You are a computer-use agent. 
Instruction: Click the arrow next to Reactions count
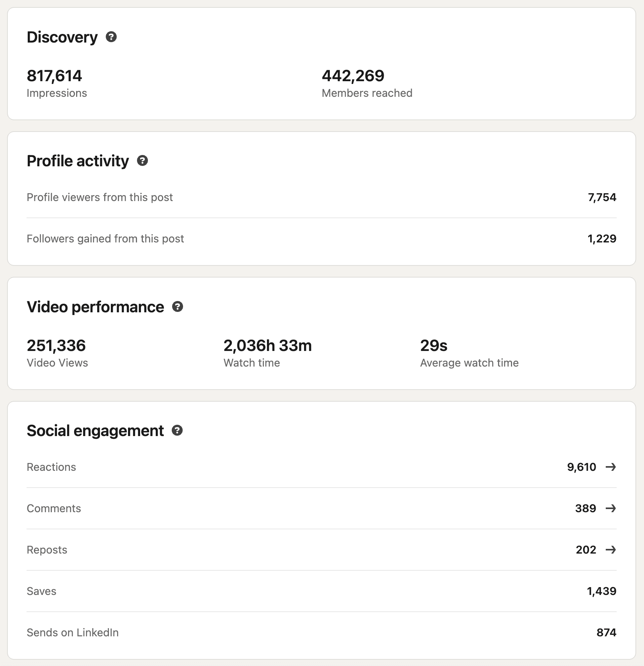[x=610, y=467]
